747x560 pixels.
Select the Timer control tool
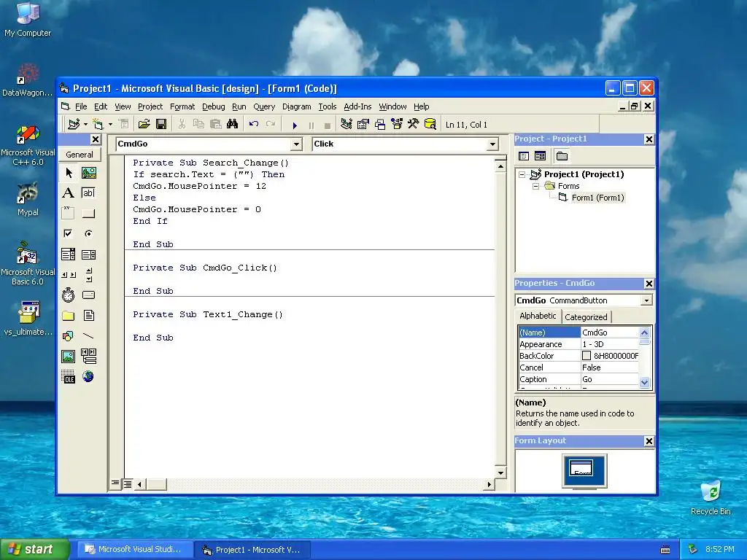(x=68, y=295)
